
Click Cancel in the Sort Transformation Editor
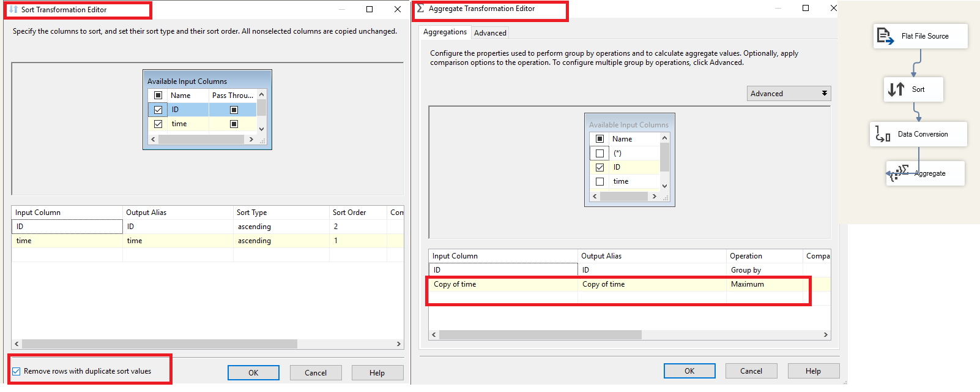click(x=316, y=372)
